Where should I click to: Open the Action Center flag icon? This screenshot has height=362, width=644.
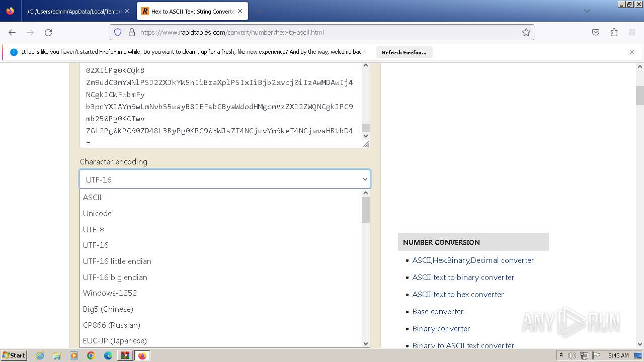point(596,355)
